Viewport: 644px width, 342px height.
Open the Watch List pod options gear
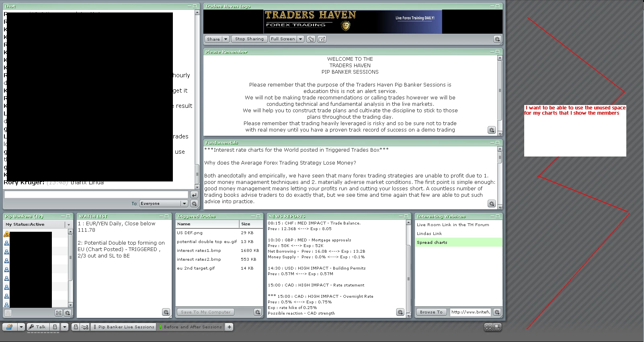click(x=166, y=312)
